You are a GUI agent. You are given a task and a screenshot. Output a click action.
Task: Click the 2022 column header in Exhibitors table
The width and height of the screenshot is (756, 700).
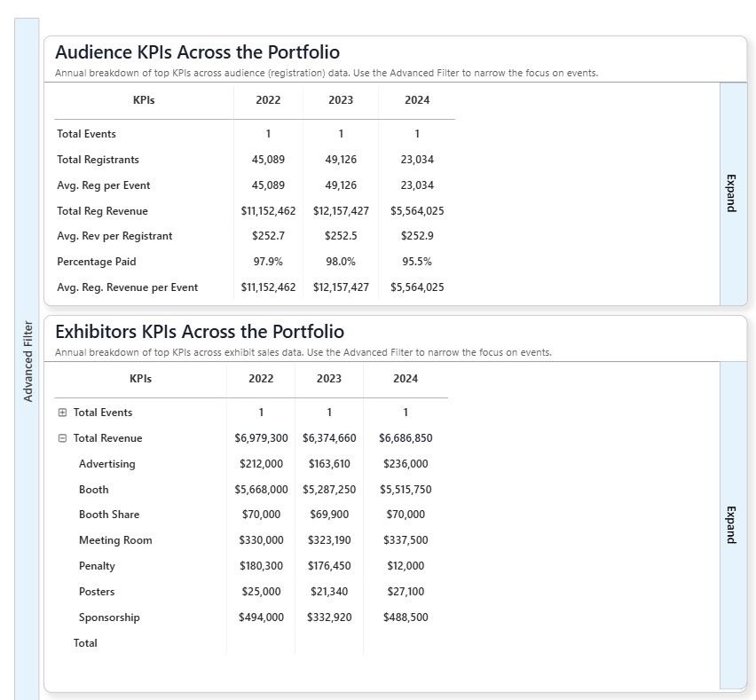click(x=261, y=379)
